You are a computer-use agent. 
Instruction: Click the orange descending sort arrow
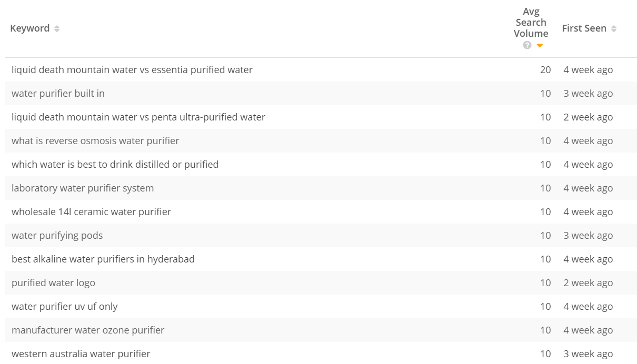tap(540, 46)
